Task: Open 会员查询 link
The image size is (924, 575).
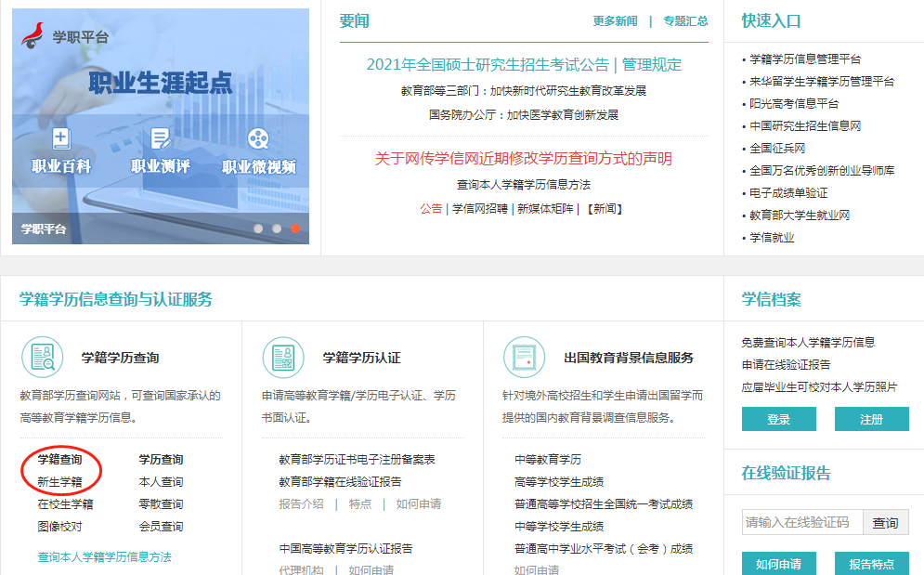Action: tap(161, 528)
